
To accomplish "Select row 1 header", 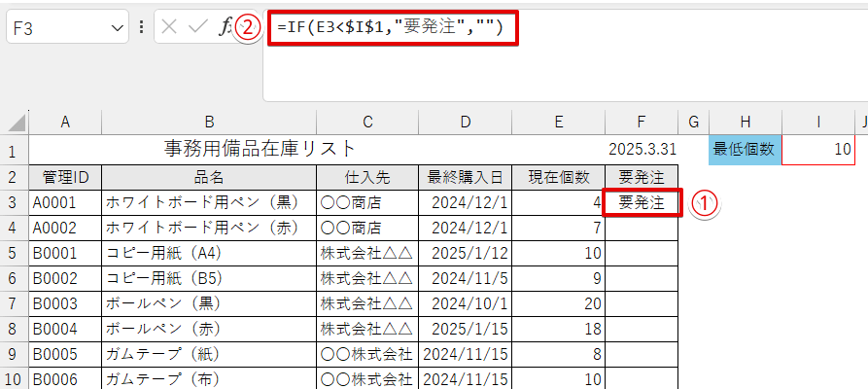I will tap(15, 150).
